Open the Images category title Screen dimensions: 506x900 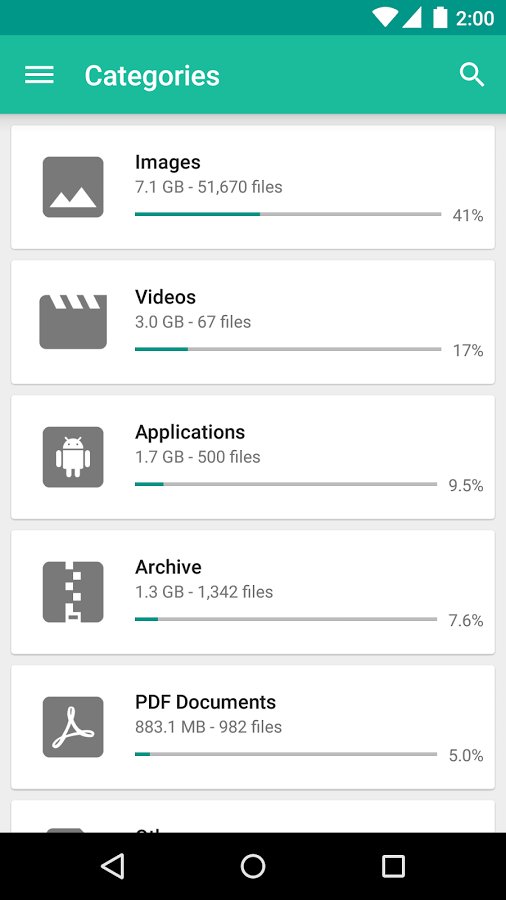click(168, 162)
